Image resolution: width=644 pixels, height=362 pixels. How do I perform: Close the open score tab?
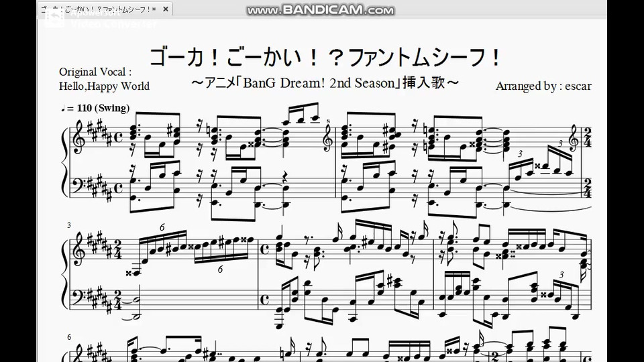pyautogui.click(x=166, y=9)
